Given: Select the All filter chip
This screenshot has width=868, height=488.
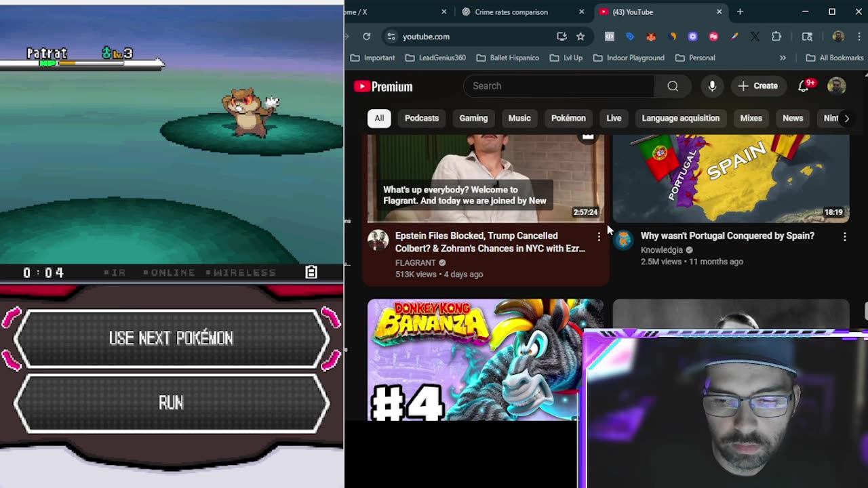Looking at the screenshot, I should [x=379, y=118].
